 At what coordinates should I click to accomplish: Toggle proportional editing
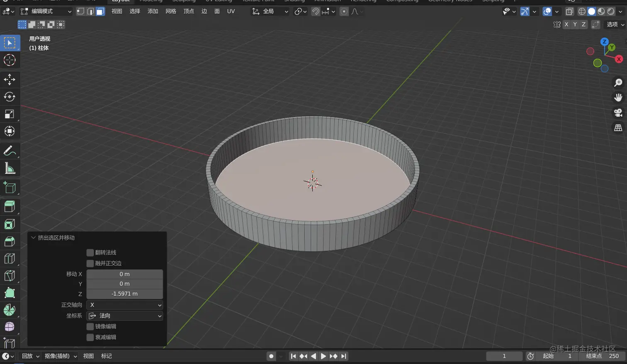tap(344, 12)
